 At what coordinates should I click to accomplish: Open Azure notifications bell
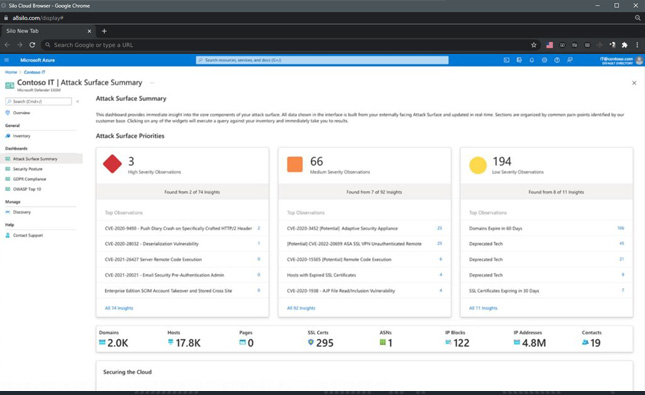click(x=532, y=60)
